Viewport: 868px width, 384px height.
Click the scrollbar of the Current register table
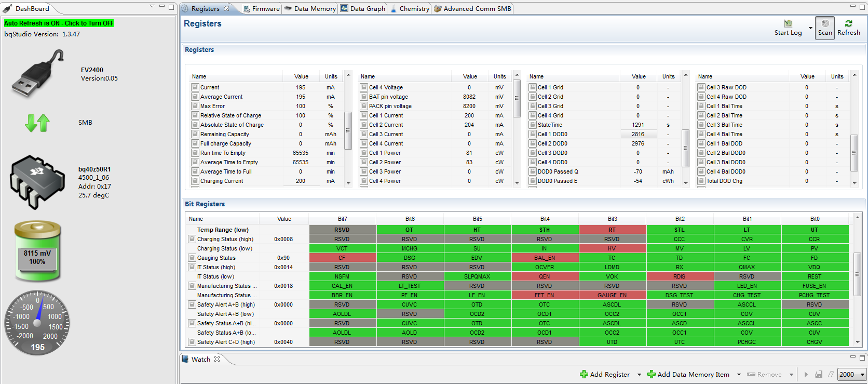(348, 128)
